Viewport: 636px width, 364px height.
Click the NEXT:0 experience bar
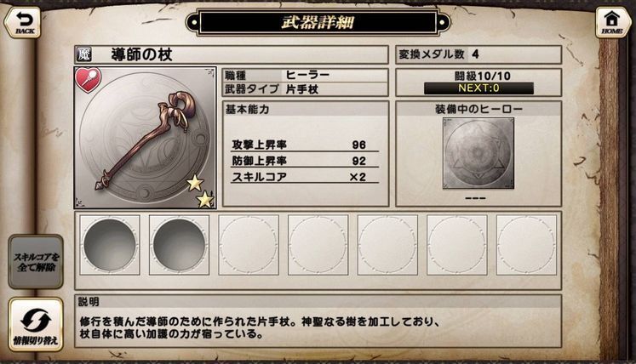coord(478,88)
